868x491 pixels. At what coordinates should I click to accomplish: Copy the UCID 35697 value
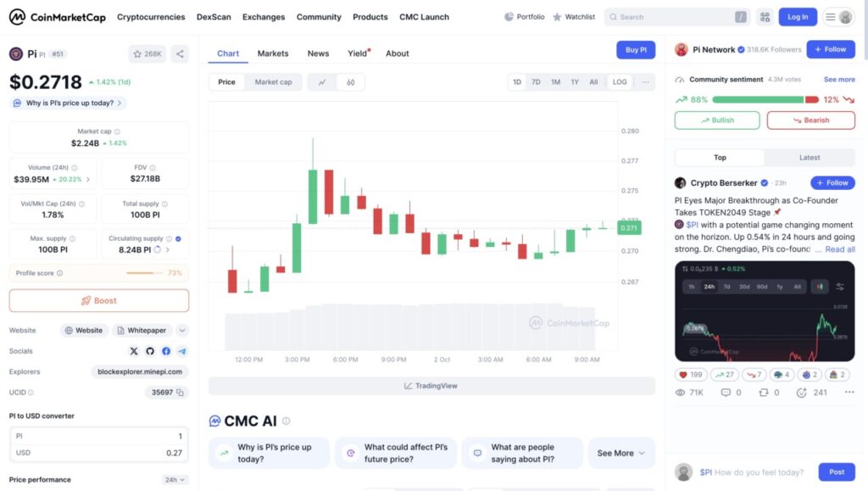[181, 393]
